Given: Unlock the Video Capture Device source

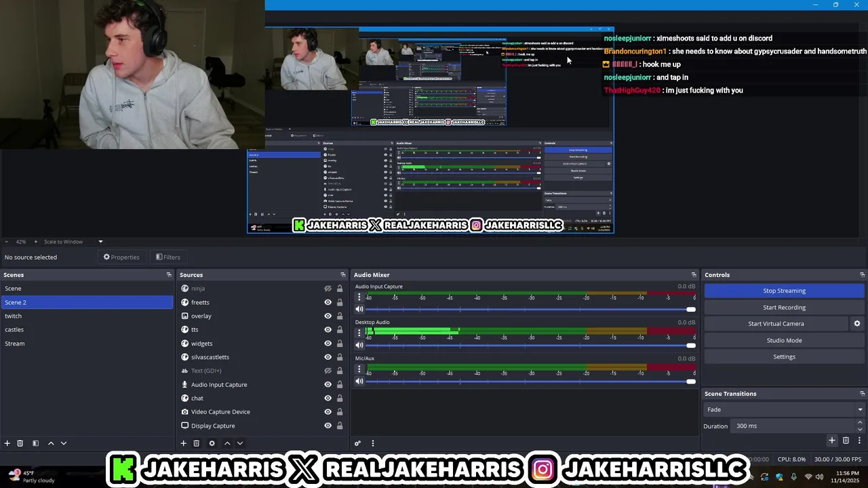Looking at the screenshot, I should click(x=340, y=411).
